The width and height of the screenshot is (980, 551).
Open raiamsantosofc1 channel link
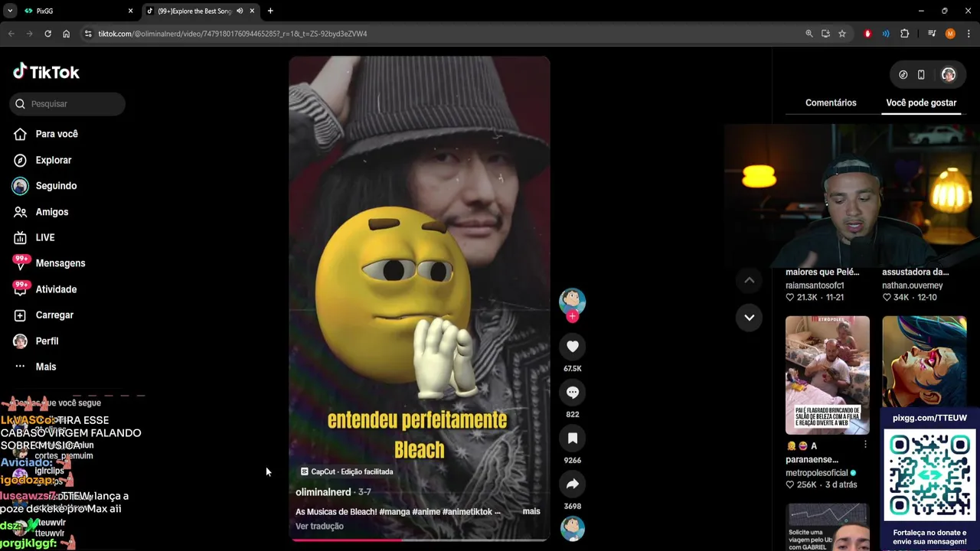pyautogui.click(x=815, y=285)
